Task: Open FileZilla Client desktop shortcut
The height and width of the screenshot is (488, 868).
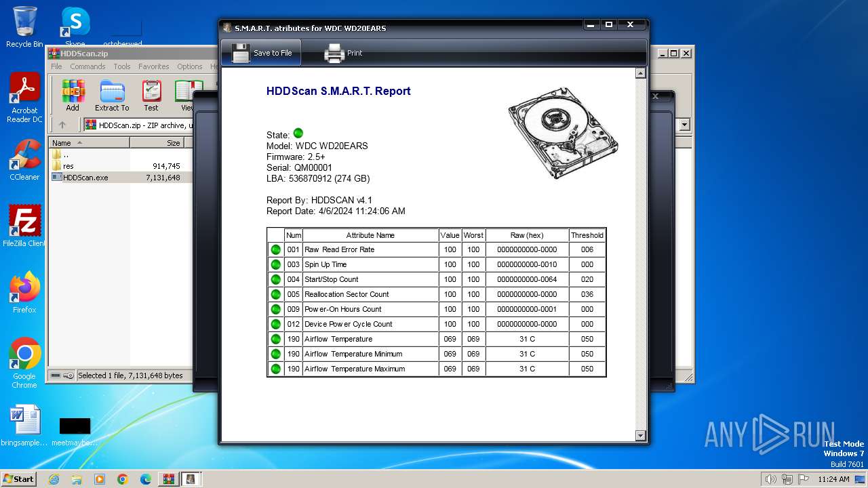Action: [x=24, y=226]
